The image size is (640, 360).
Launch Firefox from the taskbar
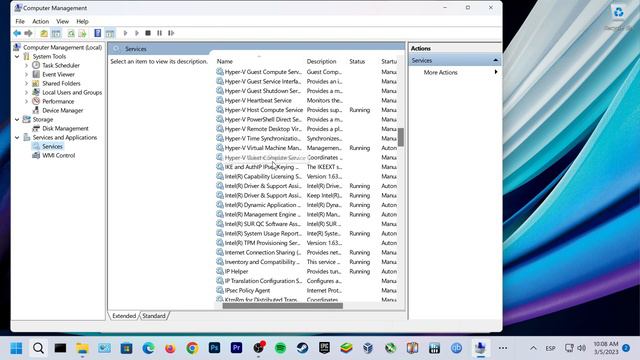[x=170, y=348]
